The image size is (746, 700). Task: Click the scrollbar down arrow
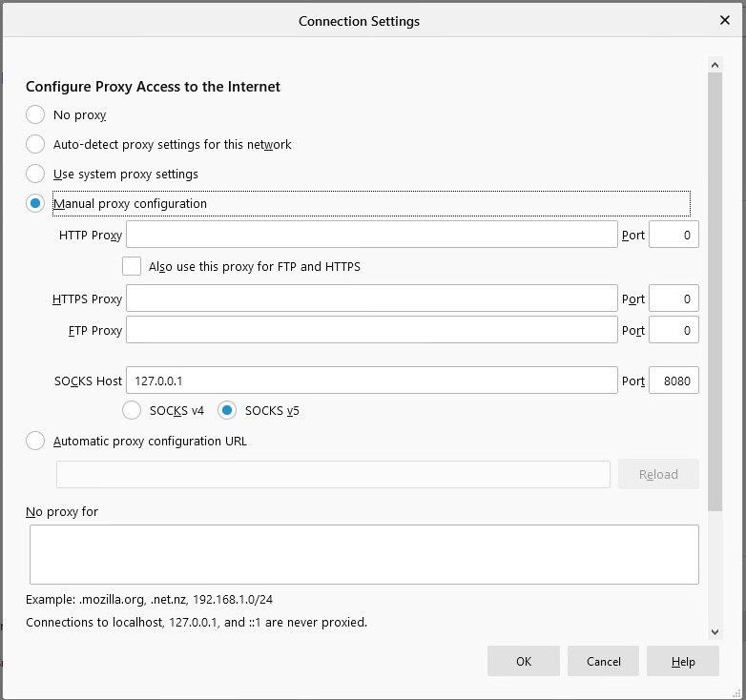coord(715,632)
